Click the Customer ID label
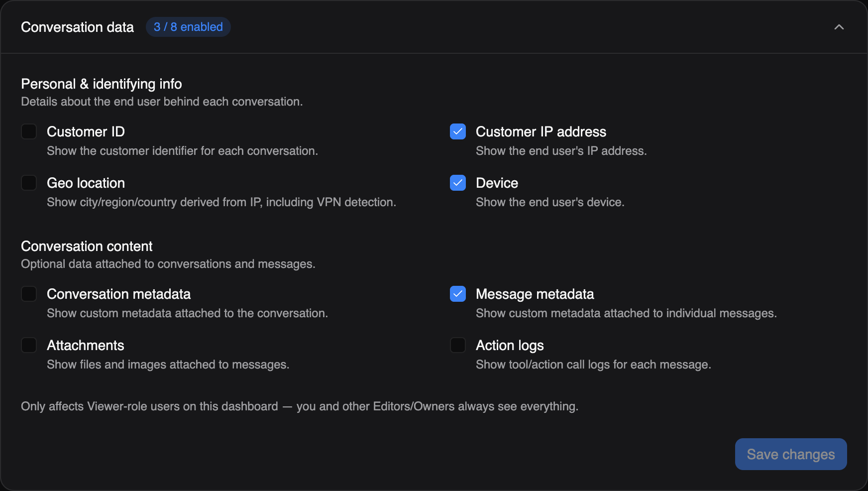The height and width of the screenshot is (491, 868). click(86, 131)
